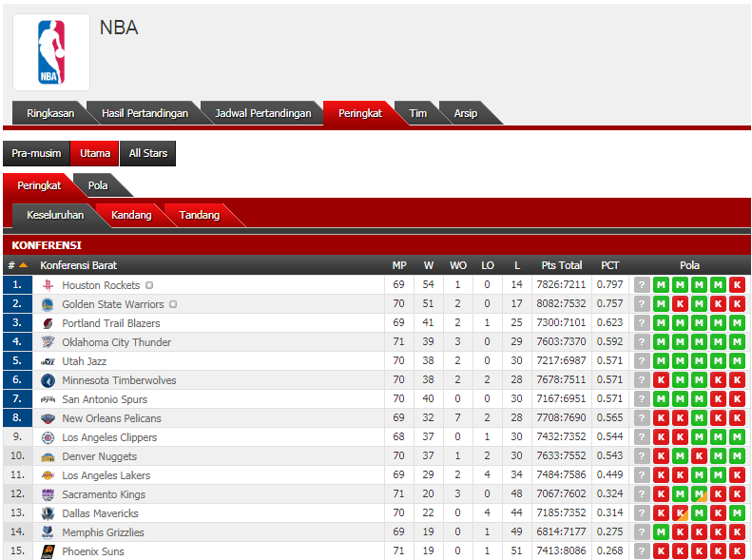Open Utah Jazz team link

[x=85, y=361]
